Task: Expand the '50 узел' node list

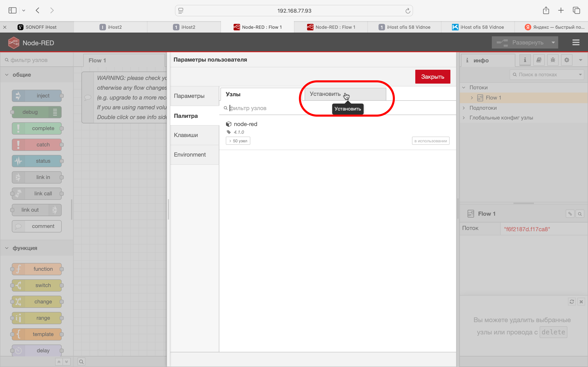Action: point(238,141)
